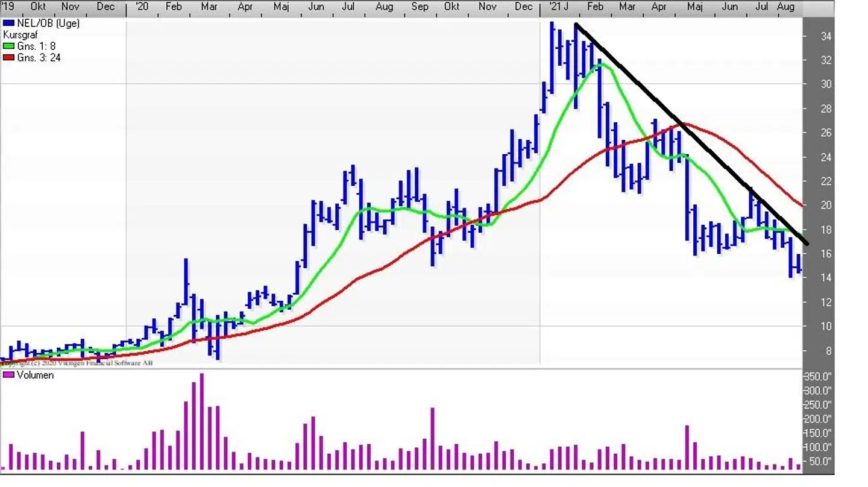Viewport: 868px width, 487px height.
Task: Click the Vikingen Financial Software copyright text
Action: point(78,363)
